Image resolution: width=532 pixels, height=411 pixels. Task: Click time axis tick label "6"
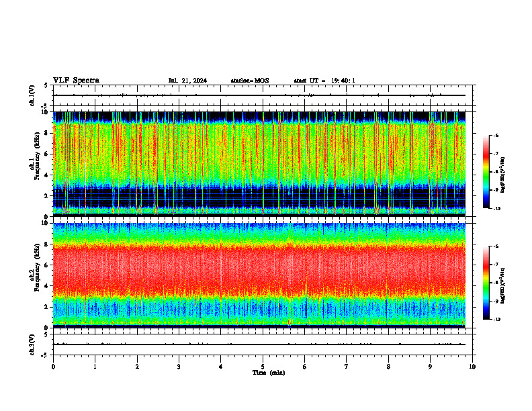(x=305, y=367)
